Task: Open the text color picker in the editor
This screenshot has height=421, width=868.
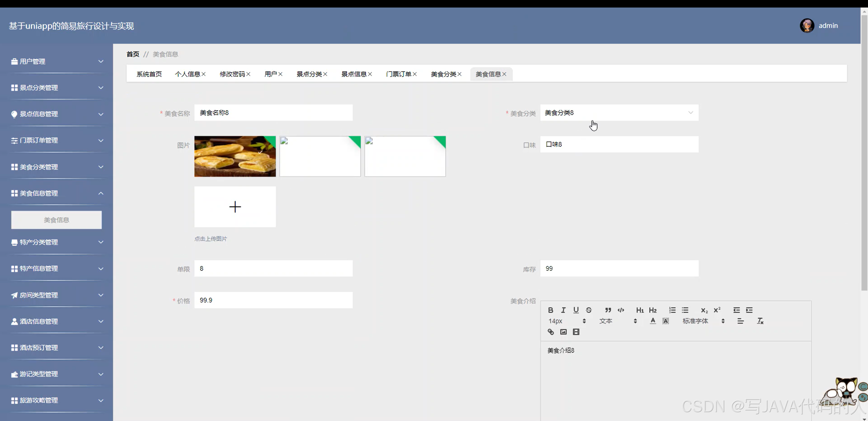Action: pos(653,321)
